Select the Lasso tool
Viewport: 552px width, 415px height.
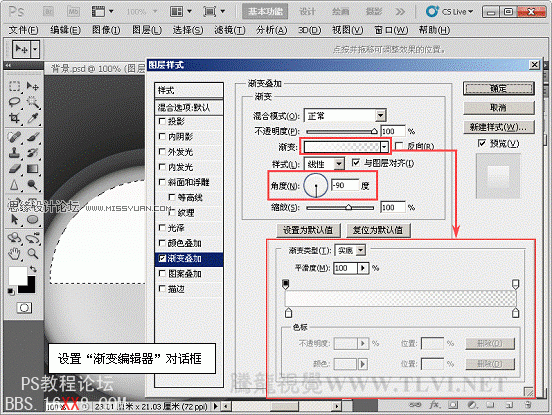(14, 102)
